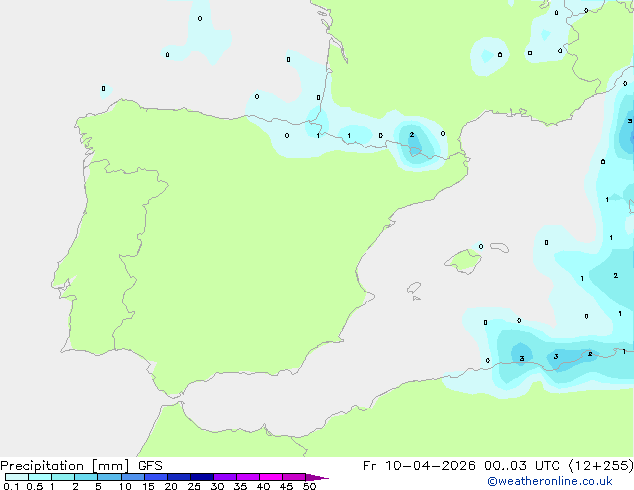This screenshot has height=490, width=634.
Task: Click the left Algerian coast value 3
Action: point(522,358)
